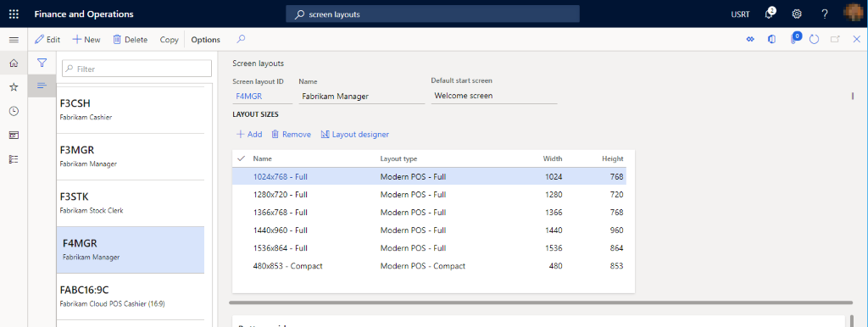Click the width value 1536

click(553, 248)
